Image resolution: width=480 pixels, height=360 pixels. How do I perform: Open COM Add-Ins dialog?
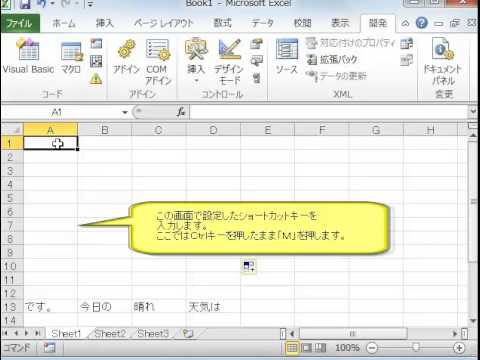[x=158, y=62]
